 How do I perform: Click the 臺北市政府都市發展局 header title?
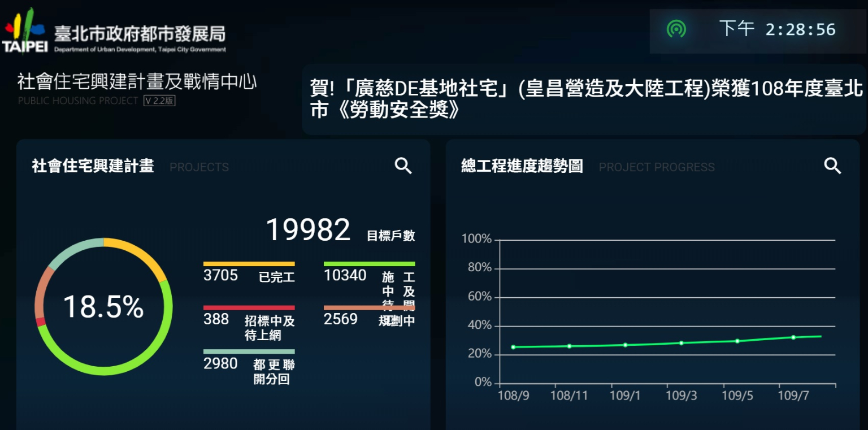(140, 34)
